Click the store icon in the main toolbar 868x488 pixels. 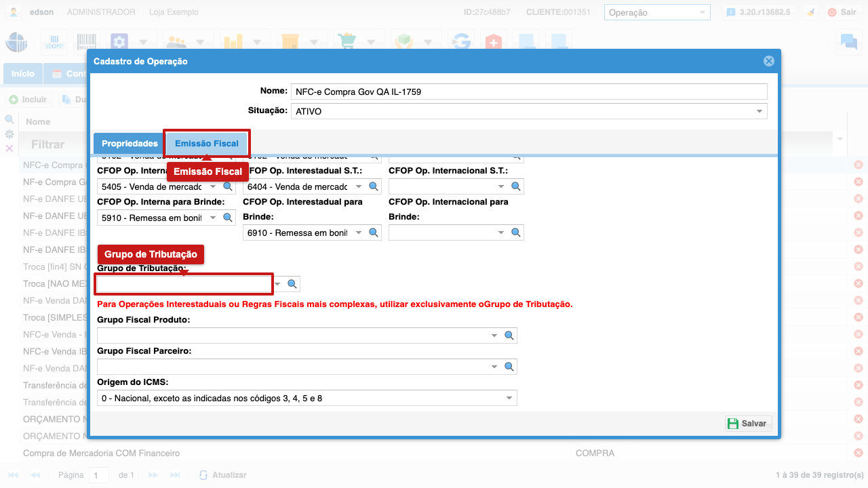pyautogui.click(x=54, y=42)
